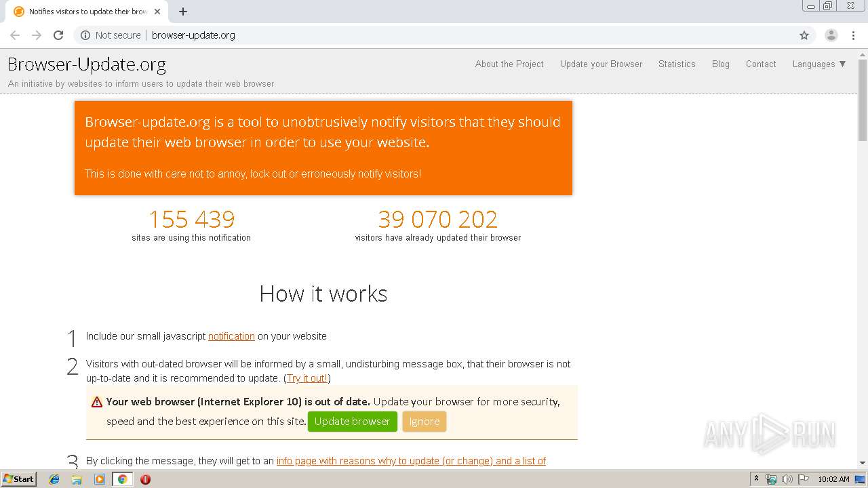
Task: Click the taskbar clock showing 10:02 AM
Action: click(833, 479)
